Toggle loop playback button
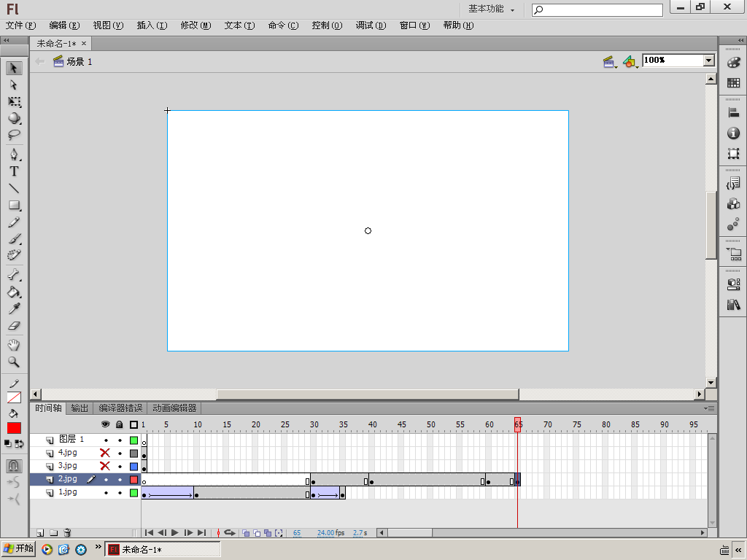The image size is (747, 560). coord(230,533)
